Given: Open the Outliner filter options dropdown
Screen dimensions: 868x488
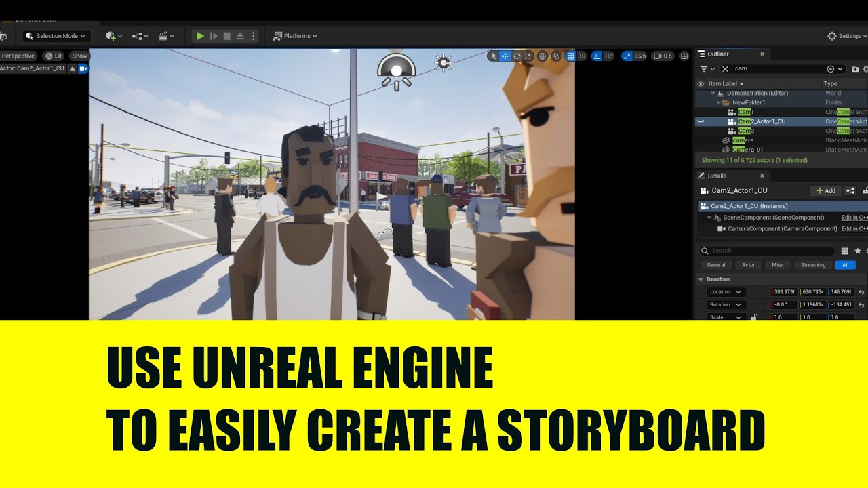Looking at the screenshot, I should pyautogui.click(x=707, y=68).
